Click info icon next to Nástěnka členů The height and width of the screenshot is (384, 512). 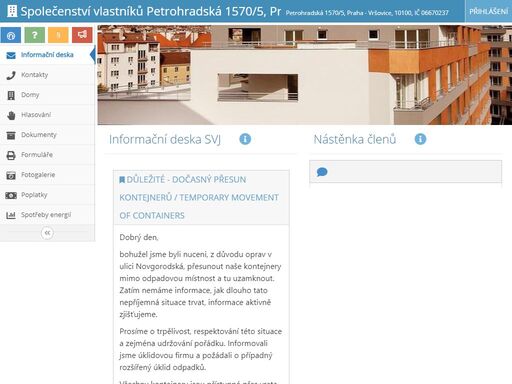pos(420,139)
